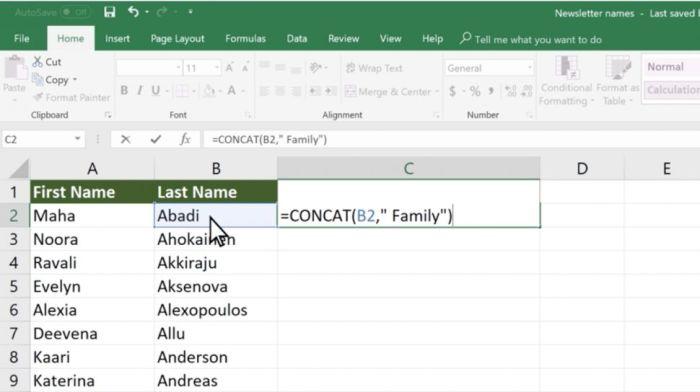Click the Enter checkmark in formula bar
This screenshot has height=392, width=700.
point(155,139)
